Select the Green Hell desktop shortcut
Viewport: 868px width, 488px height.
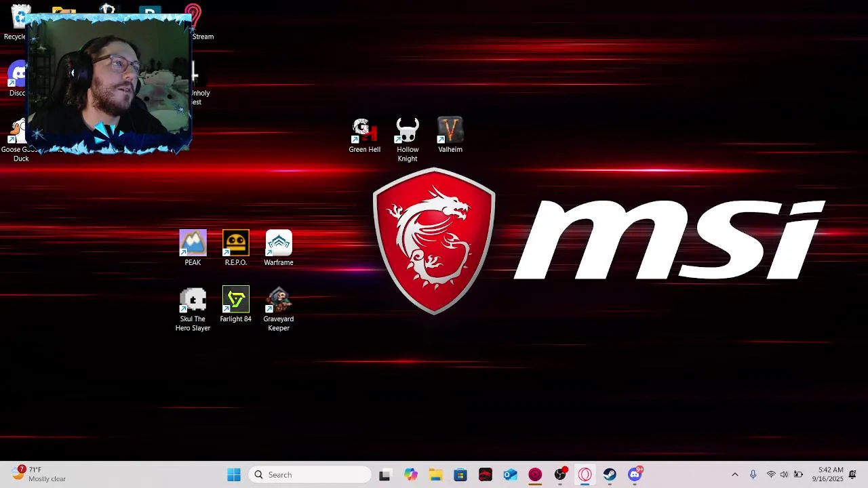(364, 136)
